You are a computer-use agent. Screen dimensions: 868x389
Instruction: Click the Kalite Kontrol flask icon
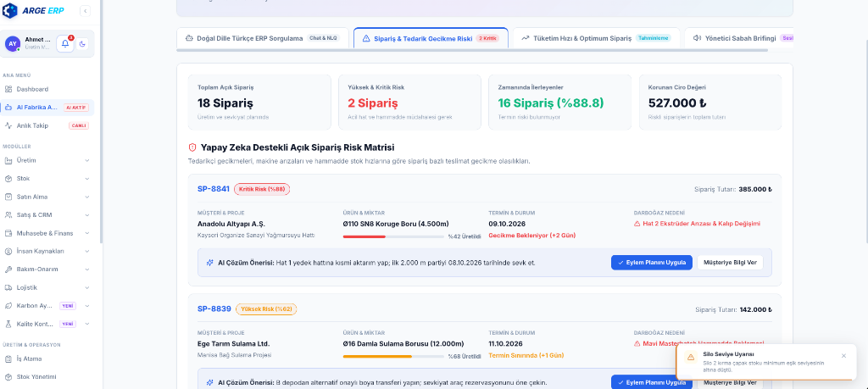(8, 324)
